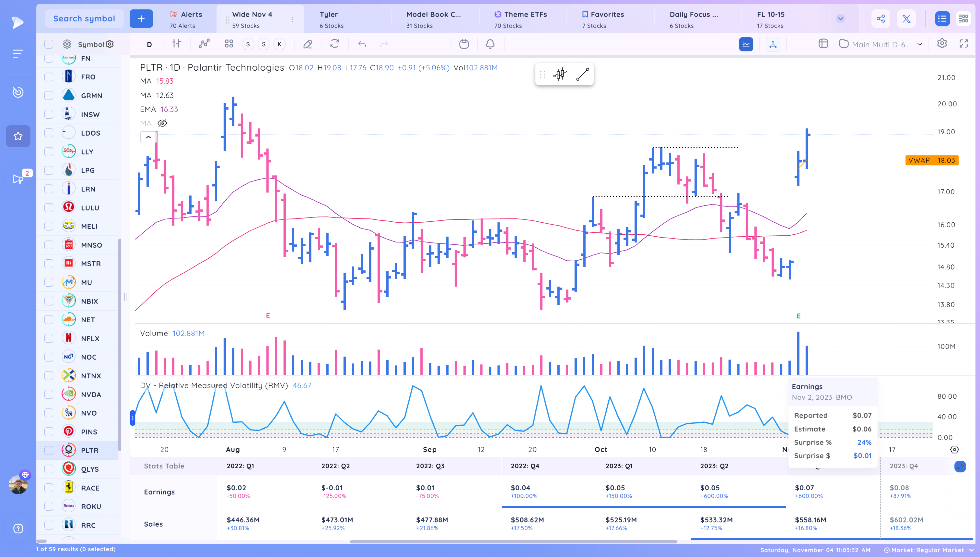Screen dimensions: 980x557
Task: Switch to list view layout icon
Action: (x=942, y=18)
